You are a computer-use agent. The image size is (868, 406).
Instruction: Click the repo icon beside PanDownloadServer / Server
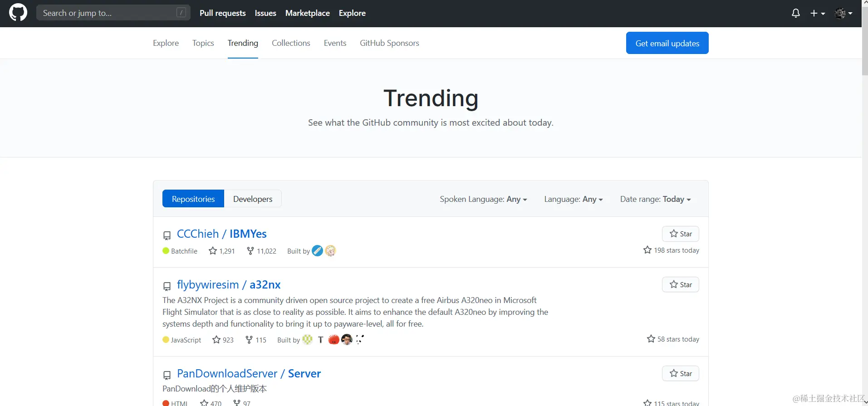point(167,375)
